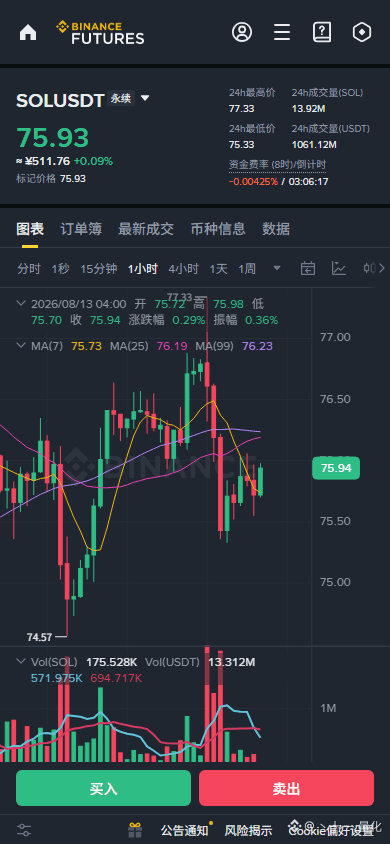Screen dimensions: 390x844
Task: Collapse the MA indicator legend chevron
Action: pos(21,346)
